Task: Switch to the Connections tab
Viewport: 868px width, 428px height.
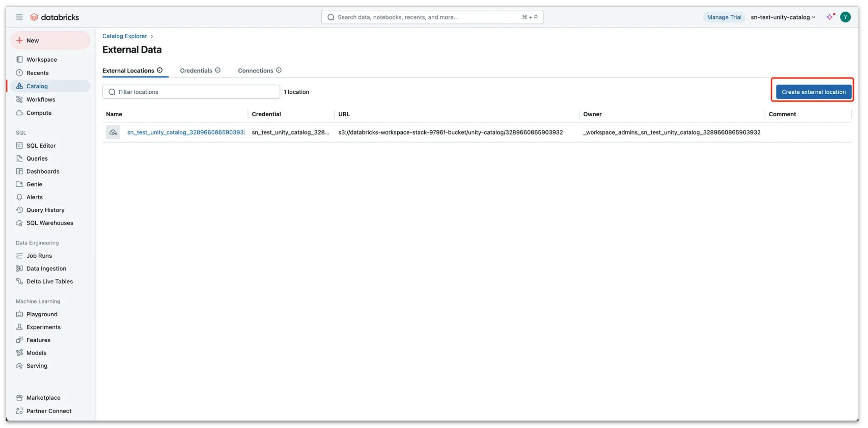Action: [255, 70]
